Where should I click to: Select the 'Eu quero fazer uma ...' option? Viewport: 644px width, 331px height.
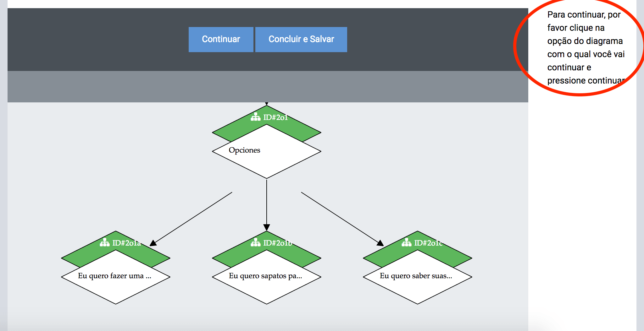click(x=116, y=277)
